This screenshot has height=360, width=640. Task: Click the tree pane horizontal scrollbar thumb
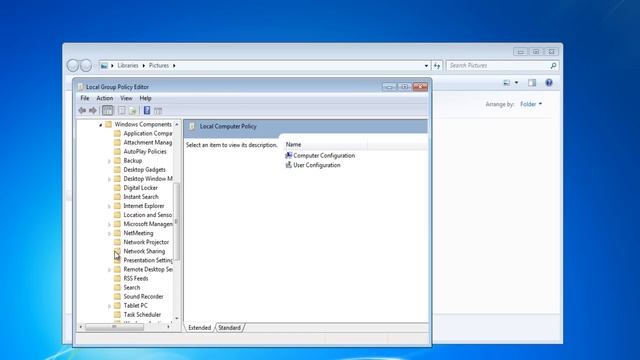point(114,327)
